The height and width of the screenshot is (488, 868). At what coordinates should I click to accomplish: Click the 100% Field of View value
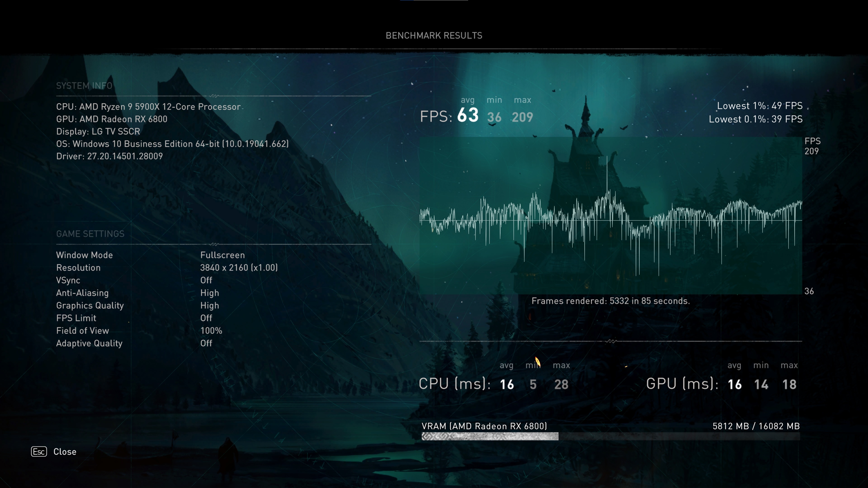211,331
